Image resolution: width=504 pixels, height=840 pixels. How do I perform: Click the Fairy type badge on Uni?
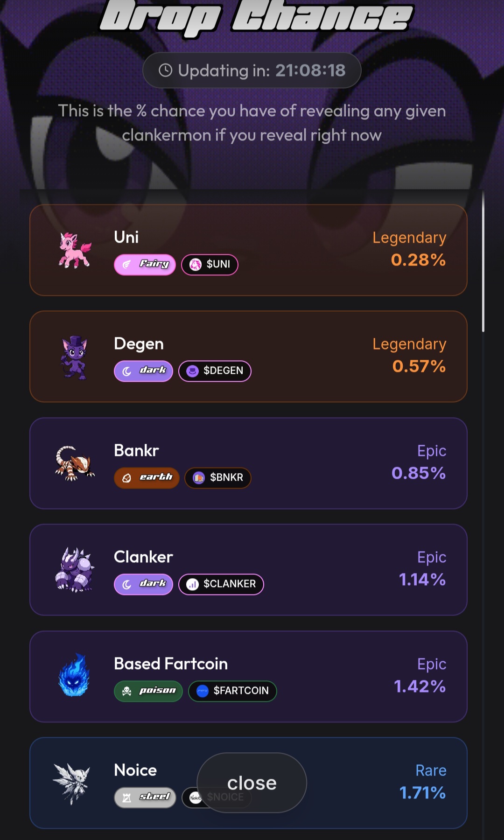(145, 265)
